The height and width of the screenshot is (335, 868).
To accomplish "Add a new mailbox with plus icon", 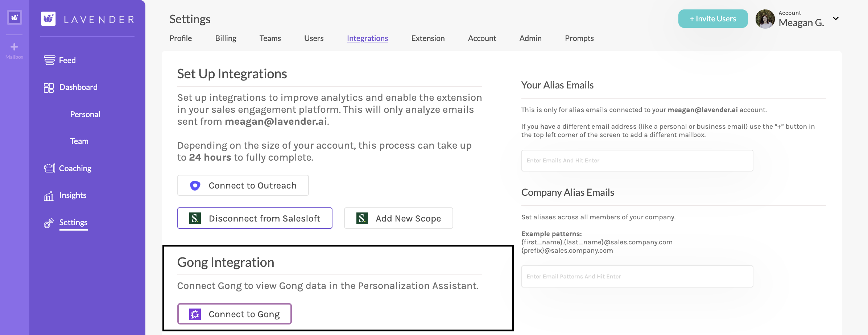I will click(14, 47).
